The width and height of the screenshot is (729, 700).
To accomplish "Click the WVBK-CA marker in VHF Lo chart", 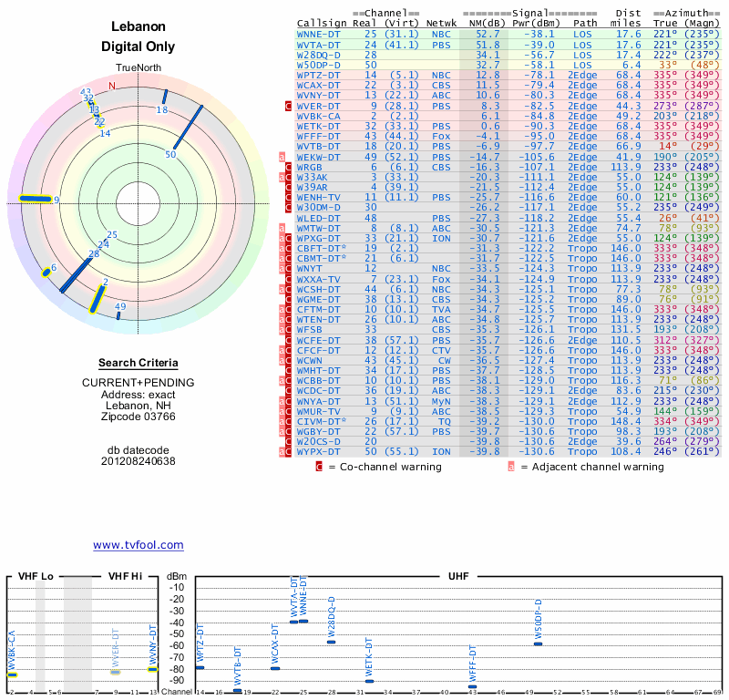I will [x=12, y=674].
